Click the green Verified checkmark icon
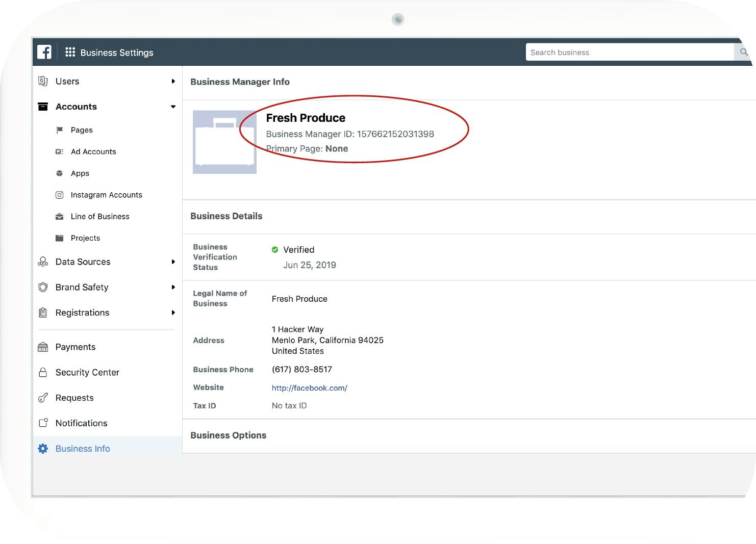Image resolution: width=756 pixels, height=544 pixels. coord(275,250)
